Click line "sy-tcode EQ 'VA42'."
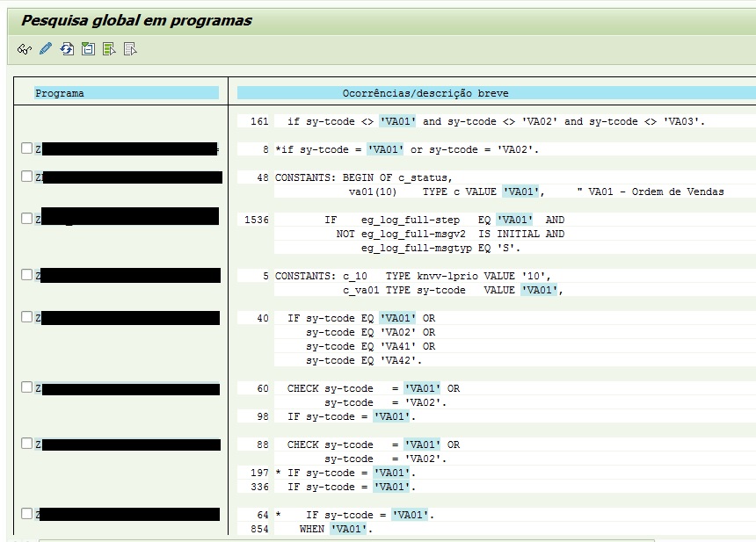Image resolution: width=756 pixels, height=542 pixels. click(364, 360)
